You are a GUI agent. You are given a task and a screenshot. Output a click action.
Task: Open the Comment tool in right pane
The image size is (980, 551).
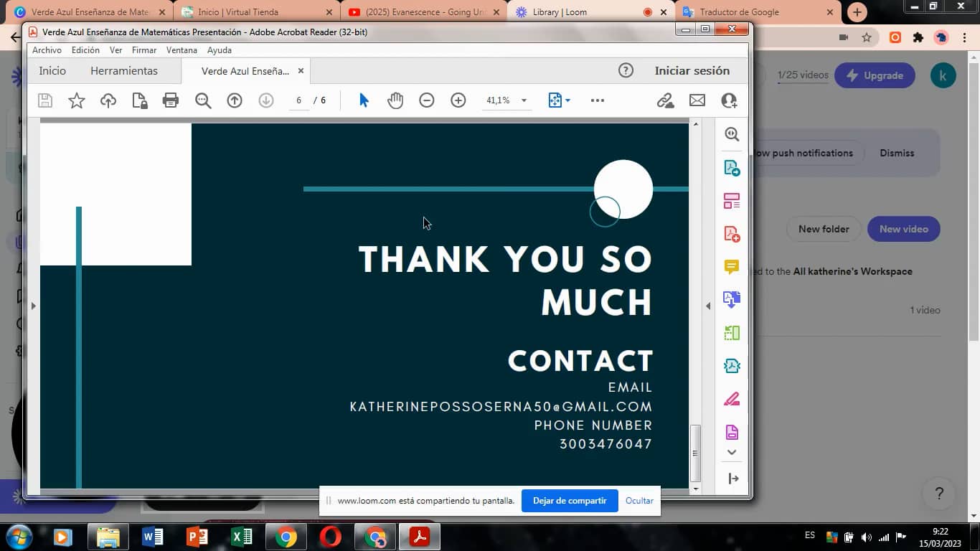tap(732, 267)
